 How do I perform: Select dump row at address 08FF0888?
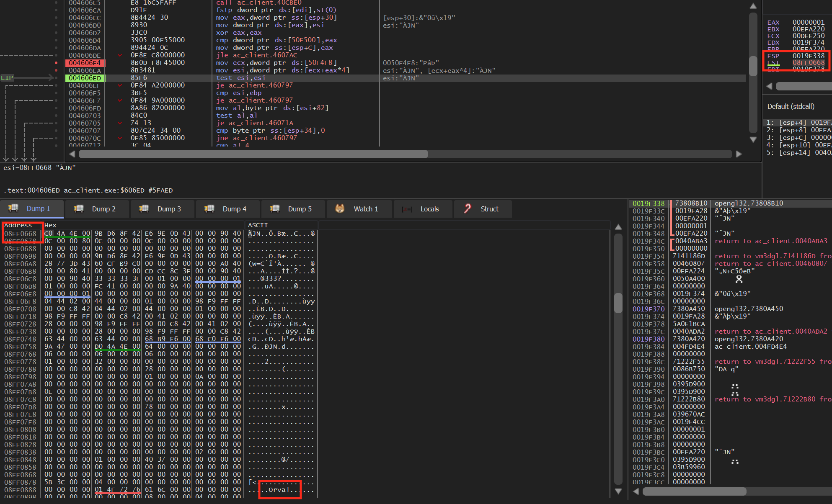pos(159,490)
